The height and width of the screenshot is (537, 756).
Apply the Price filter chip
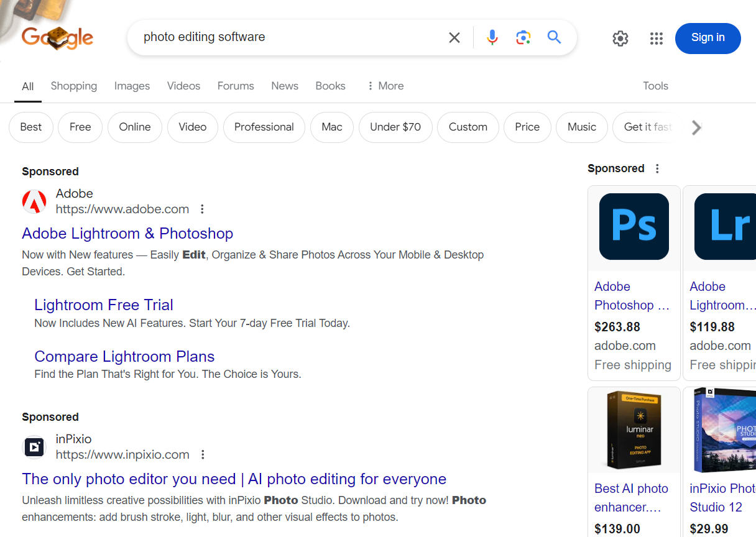point(527,127)
